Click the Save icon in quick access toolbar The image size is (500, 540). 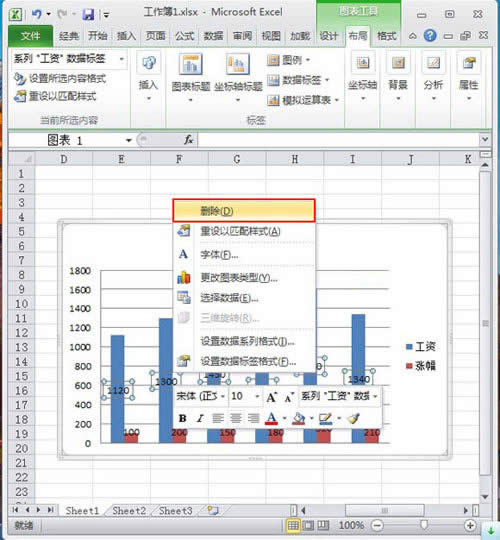point(88,14)
